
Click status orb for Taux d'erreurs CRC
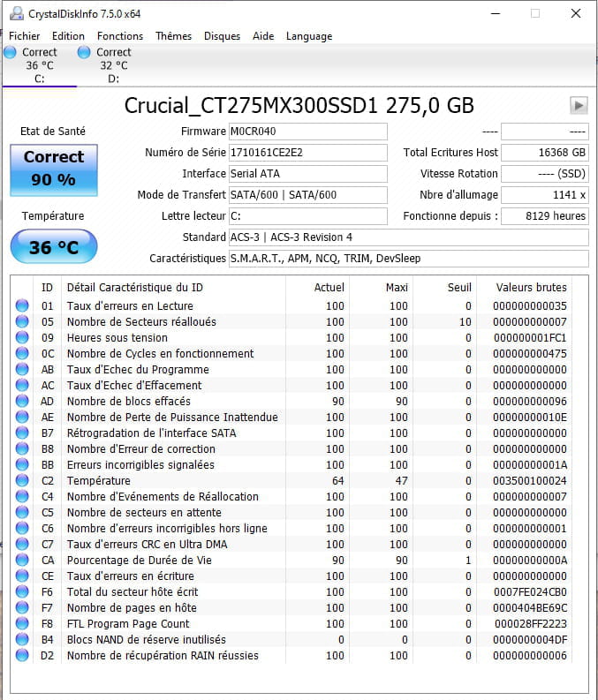pyautogui.click(x=22, y=544)
